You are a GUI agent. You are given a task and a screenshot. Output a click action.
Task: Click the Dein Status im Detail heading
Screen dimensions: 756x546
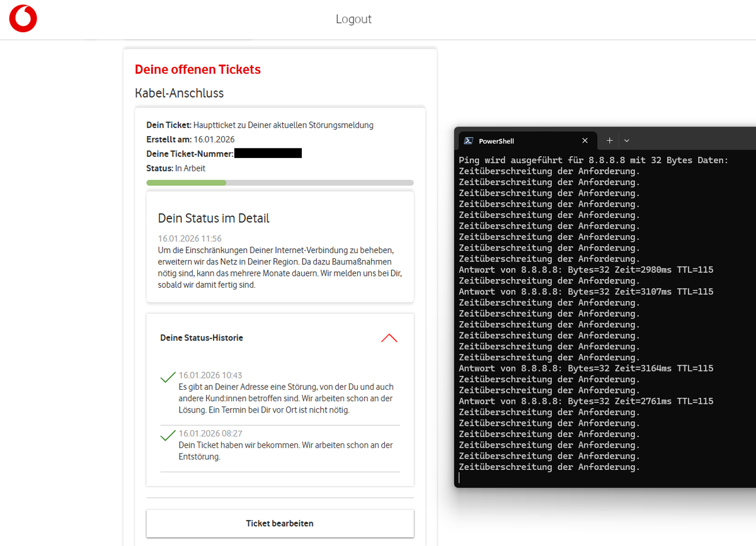pyautogui.click(x=214, y=219)
